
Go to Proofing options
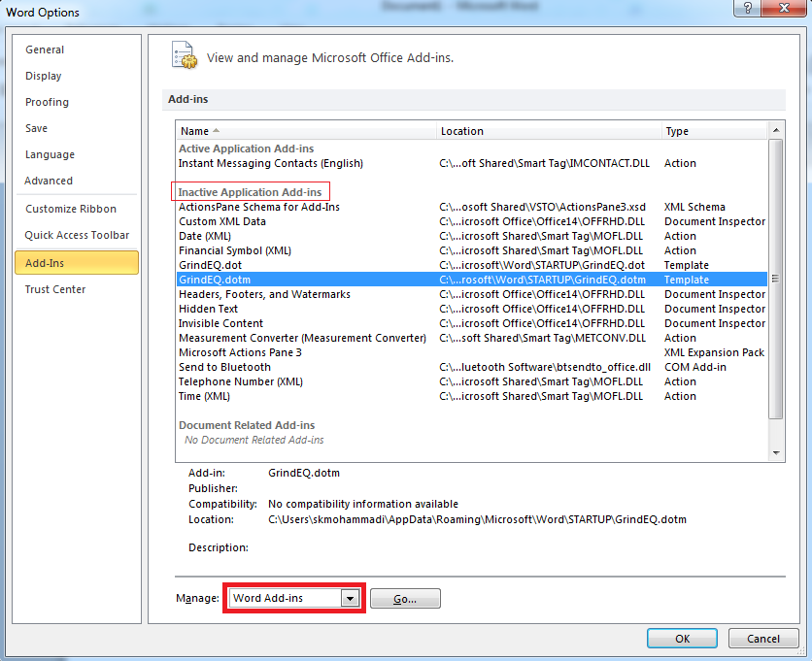47,102
